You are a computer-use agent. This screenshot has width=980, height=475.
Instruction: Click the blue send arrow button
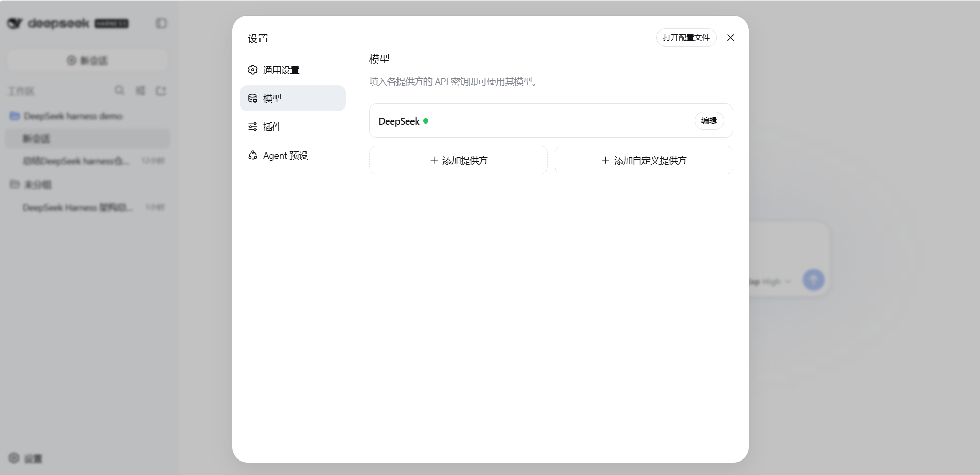click(814, 280)
